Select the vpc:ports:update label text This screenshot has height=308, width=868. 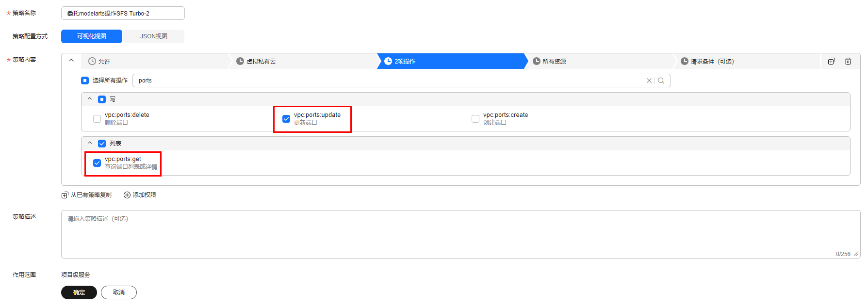pyautogui.click(x=317, y=115)
